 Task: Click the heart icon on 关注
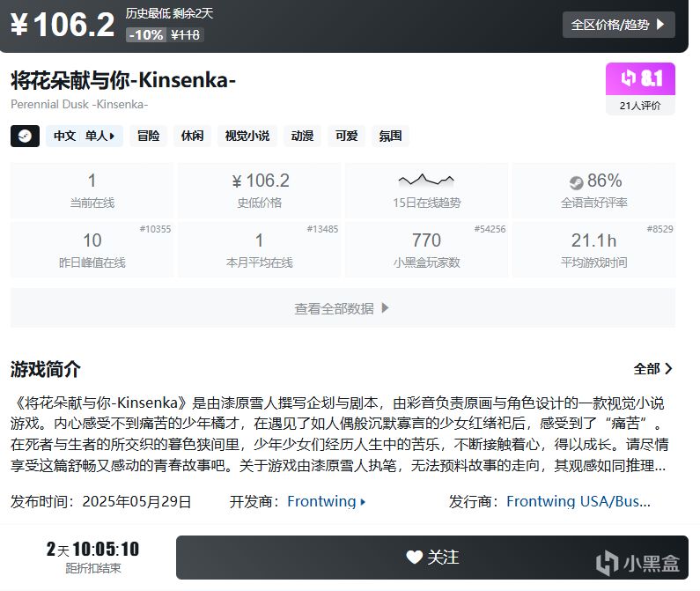[x=414, y=557]
